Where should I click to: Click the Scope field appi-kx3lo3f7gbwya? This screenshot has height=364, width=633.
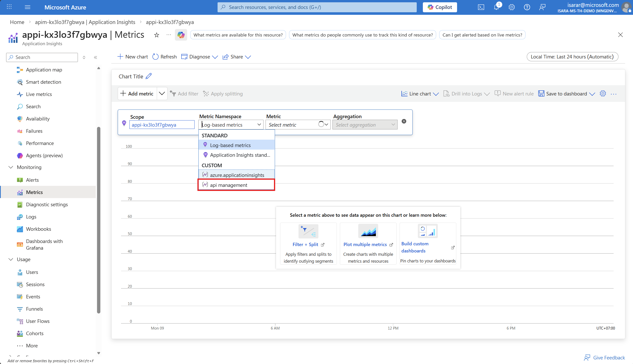[162, 125]
